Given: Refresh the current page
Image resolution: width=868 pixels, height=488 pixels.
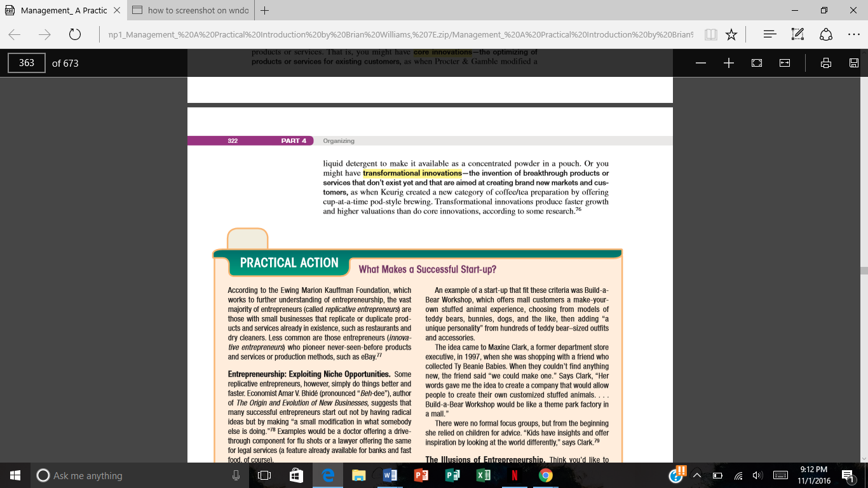Looking at the screenshot, I should pos(74,34).
